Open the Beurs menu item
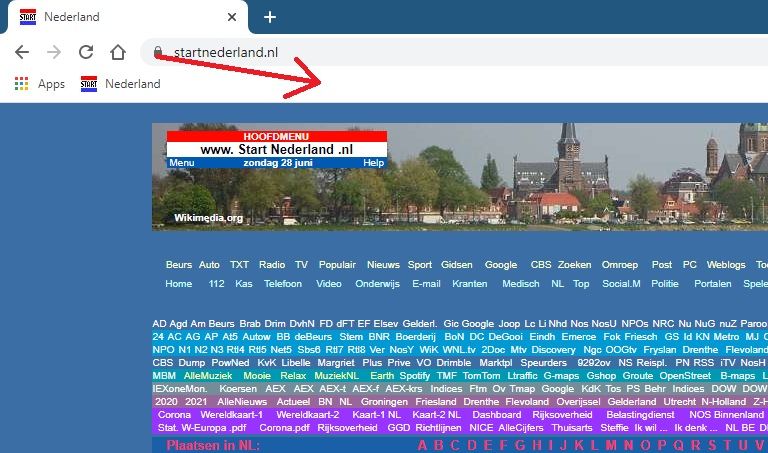Screen dimensions: 768x453 (179, 265)
